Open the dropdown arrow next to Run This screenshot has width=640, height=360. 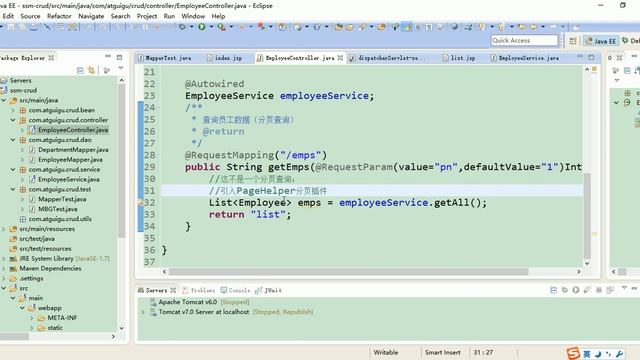click(x=211, y=27)
